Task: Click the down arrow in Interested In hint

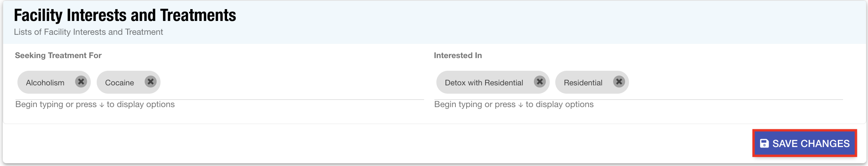Action: pos(521,105)
